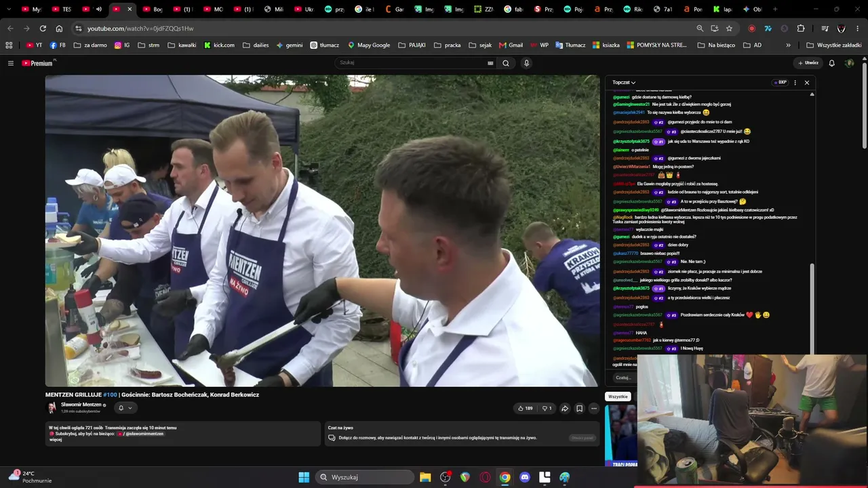
Task: Open the Chrome apps grid in bookmarks bar
Action: click(9, 45)
